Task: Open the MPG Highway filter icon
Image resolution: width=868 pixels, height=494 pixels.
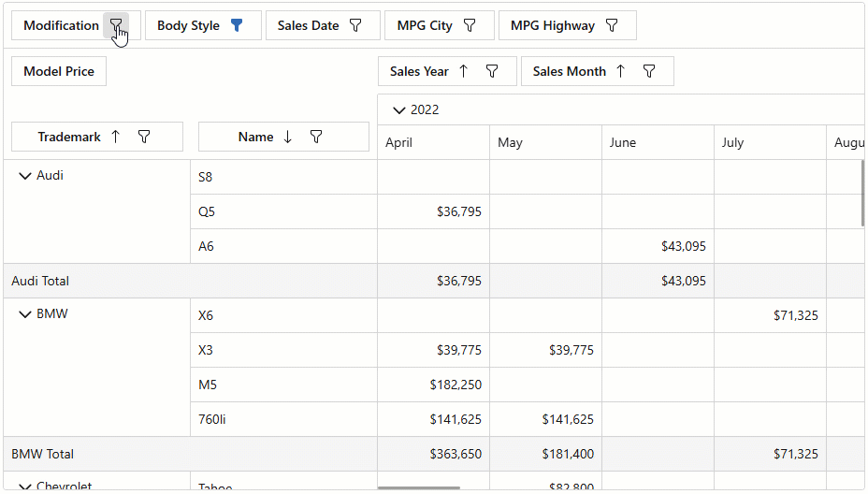Action: tap(612, 25)
